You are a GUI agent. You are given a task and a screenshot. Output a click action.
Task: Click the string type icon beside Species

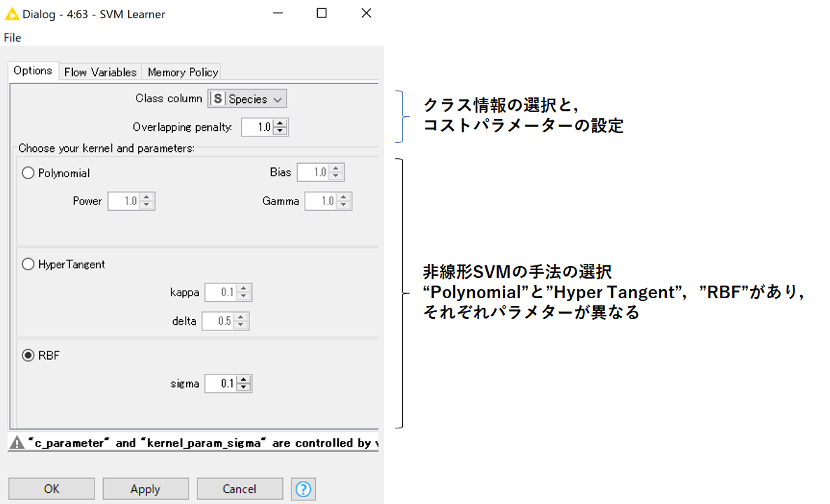(x=219, y=98)
